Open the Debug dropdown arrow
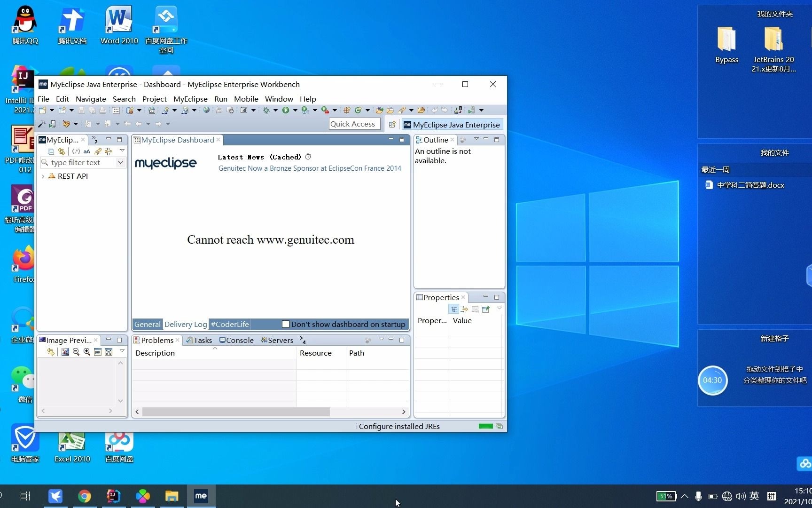The height and width of the screenshot is (508, 812). click(x=275, y=110)
